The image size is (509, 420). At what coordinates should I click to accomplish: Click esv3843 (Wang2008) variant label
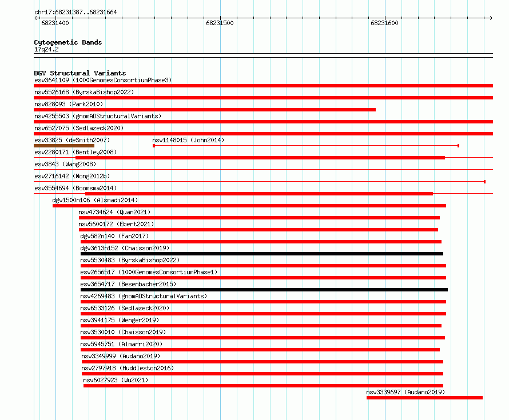pyautogui.click(x=65, y=164)
